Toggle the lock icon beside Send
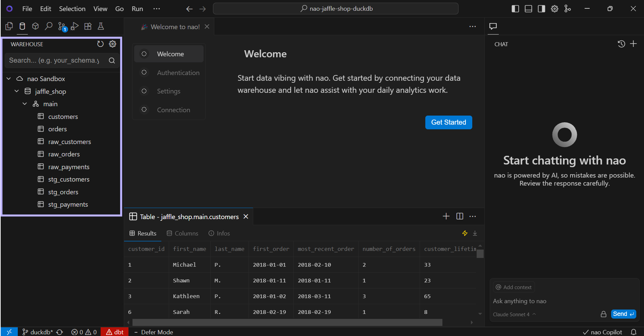The image size is (644, 336). (x=603, y=314)
